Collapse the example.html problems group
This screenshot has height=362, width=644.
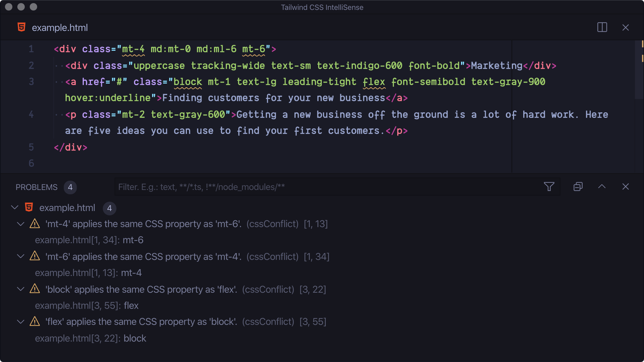15,208
